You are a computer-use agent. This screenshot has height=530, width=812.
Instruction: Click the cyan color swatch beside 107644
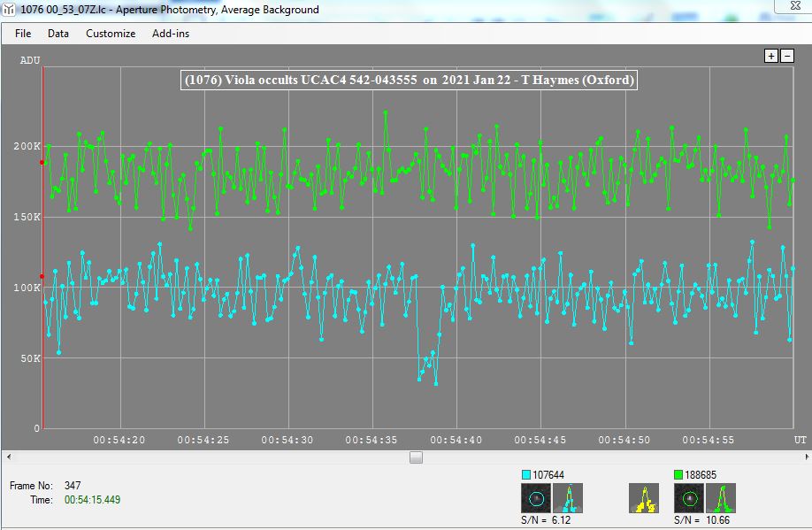[526, 475]
